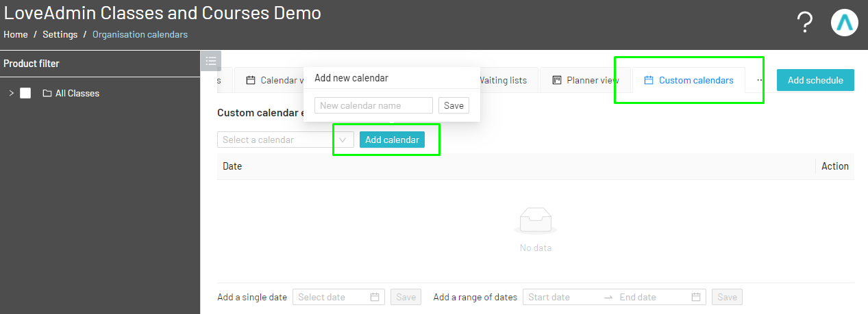
Task: Focus the New calendar name field
Action: (x=373, y=105)
